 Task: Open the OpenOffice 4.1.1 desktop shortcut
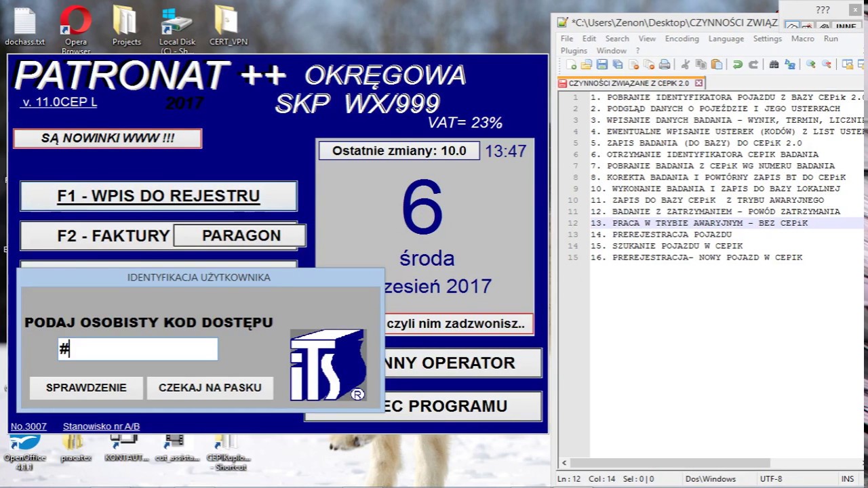click(x=24, y=453)
